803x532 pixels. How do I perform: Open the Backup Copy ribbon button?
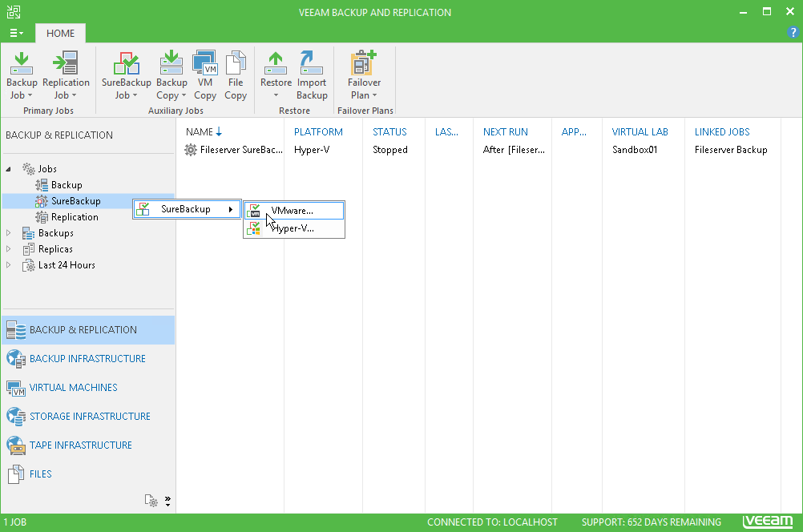click(x=171, y=75)
